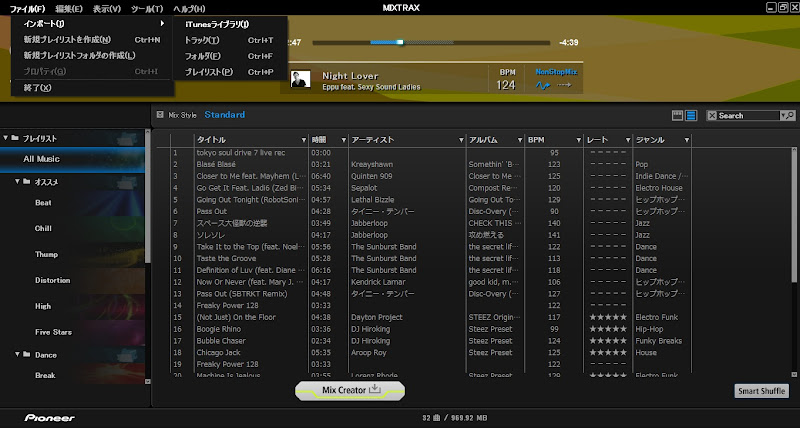Select フォルダ(F) import option
The width and height of the screenshot is (800, 428).
point(230,56)
